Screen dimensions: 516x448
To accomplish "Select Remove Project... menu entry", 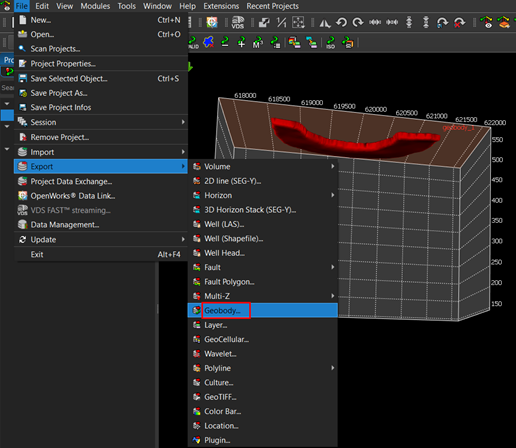I will [101, 137].
